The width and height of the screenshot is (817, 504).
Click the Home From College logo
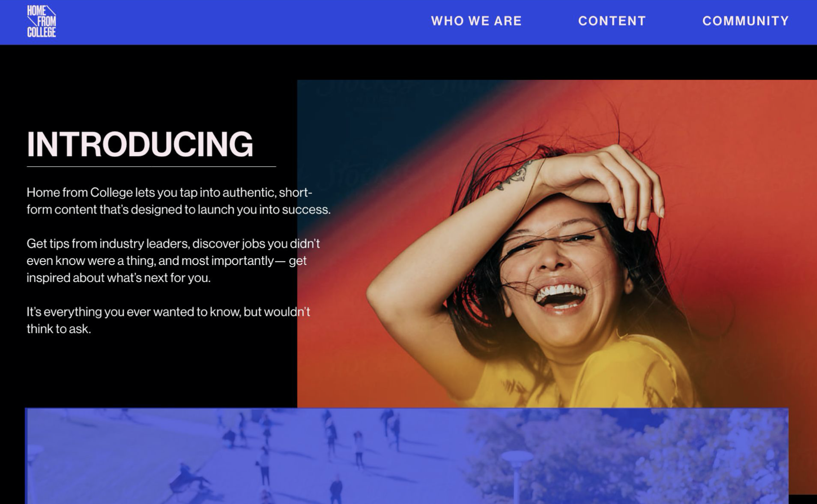(41, 21)
